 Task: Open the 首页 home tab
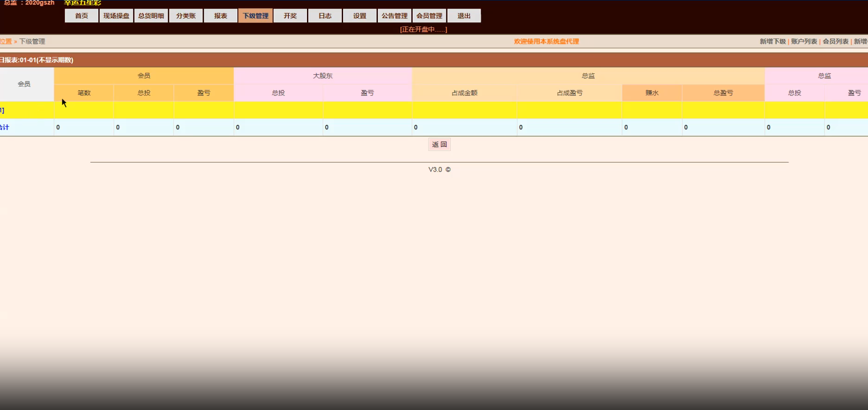[x=81, y=16]
